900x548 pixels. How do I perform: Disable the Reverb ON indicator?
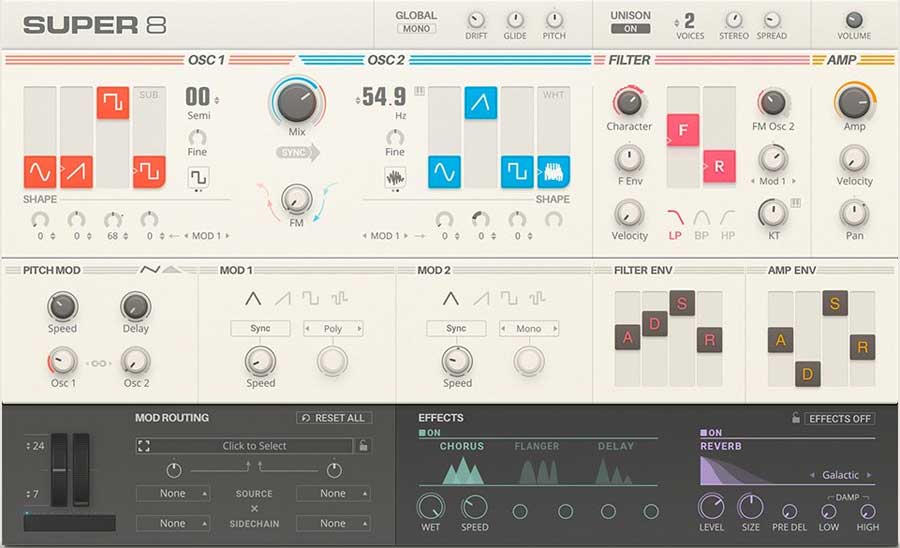coord(711,433)
